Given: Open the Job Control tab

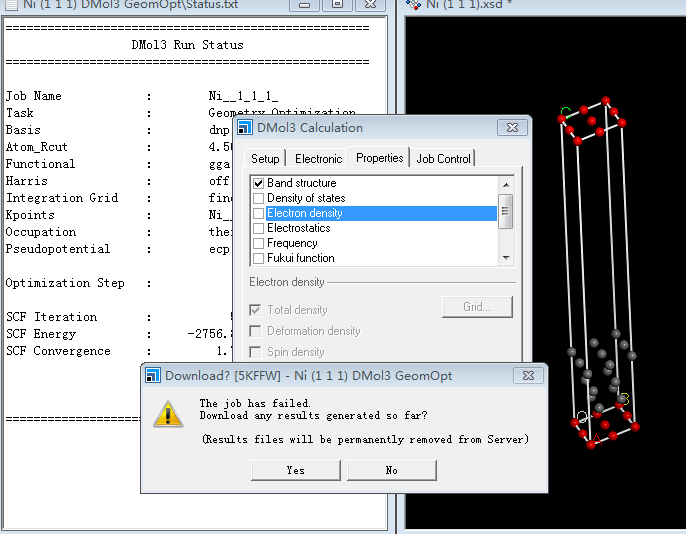Looking at the screenshot, I should tap(443, 159).
